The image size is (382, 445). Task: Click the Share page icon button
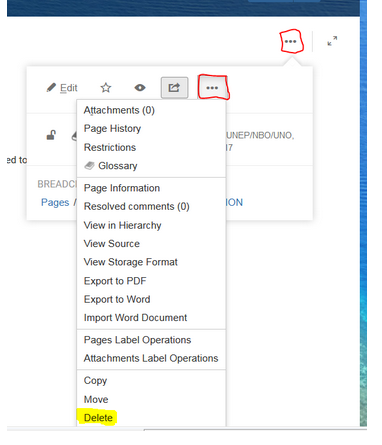tap(174, 88)
